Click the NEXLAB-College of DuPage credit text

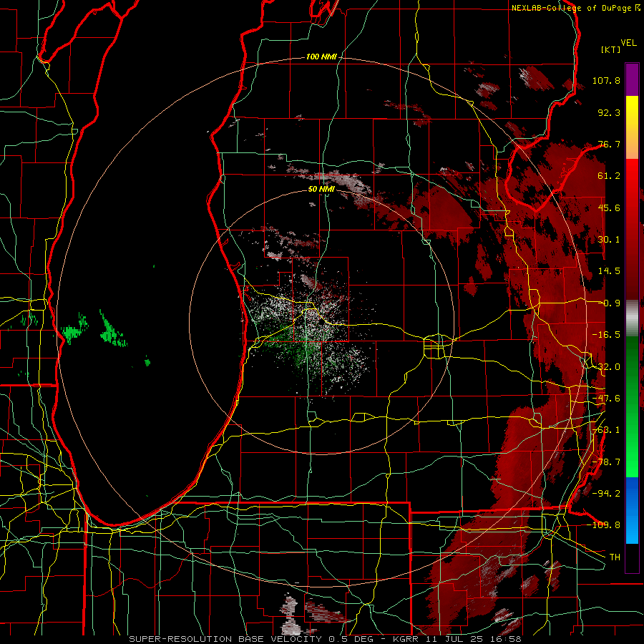pyautogui.click(x=575, y=8)
